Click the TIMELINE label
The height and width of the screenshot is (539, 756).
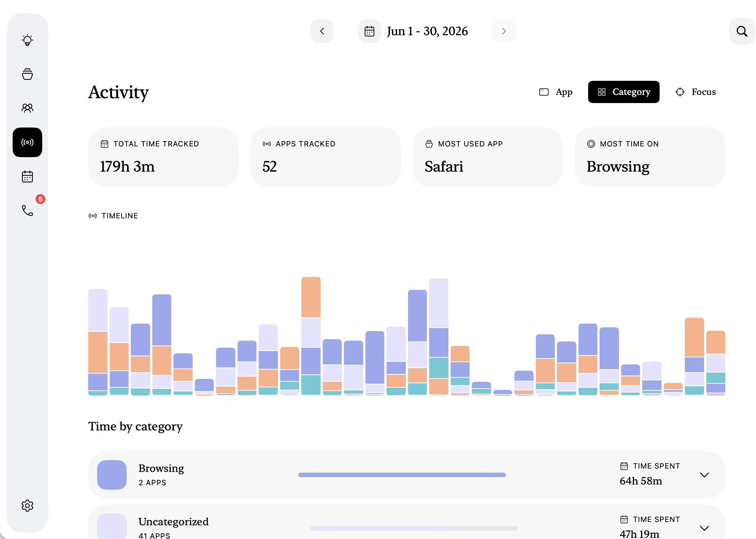120,216
